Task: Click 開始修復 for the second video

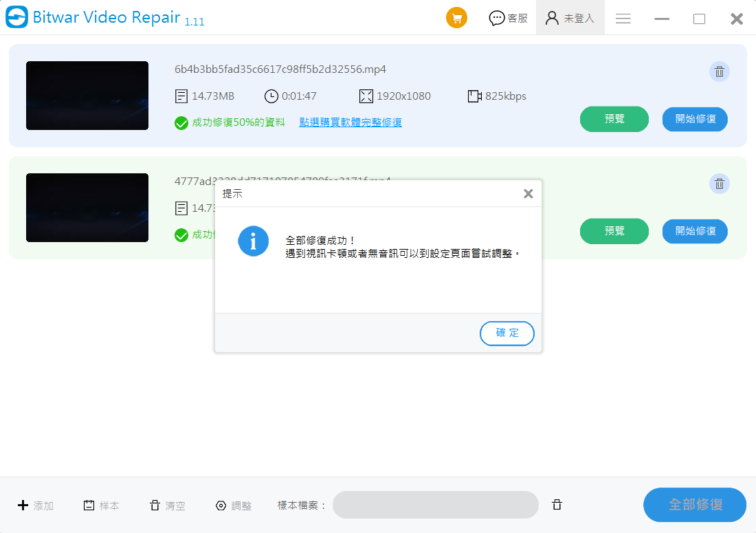Action: click(x=695, y=230)
